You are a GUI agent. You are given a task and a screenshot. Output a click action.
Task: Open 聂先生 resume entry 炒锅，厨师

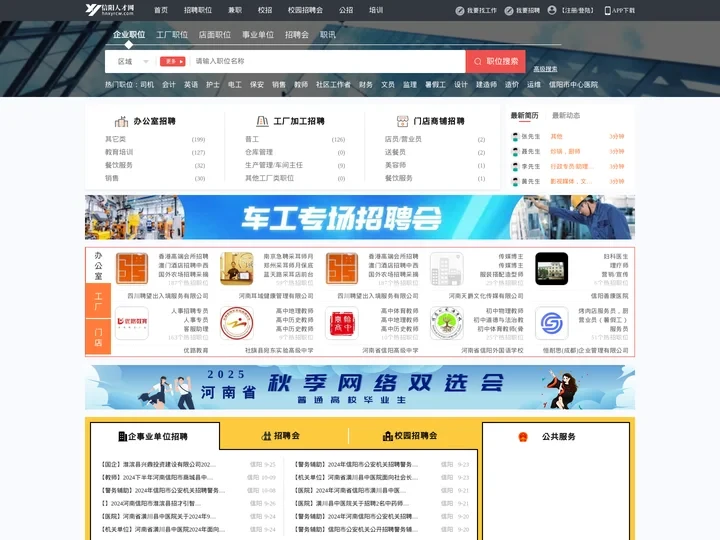(565, 152)
